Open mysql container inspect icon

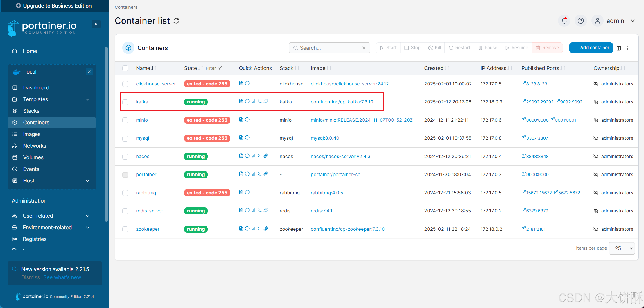(x=247, y=138)
